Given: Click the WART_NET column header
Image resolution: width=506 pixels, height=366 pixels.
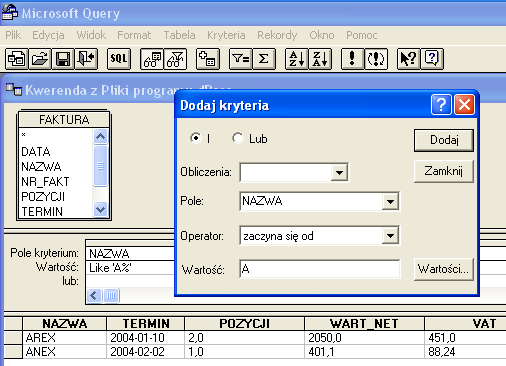Looking at the screenshot, I should (364, 324).
